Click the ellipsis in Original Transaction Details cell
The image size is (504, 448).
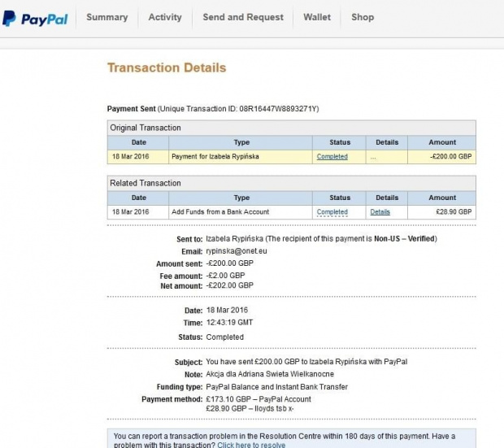point(373,158)
